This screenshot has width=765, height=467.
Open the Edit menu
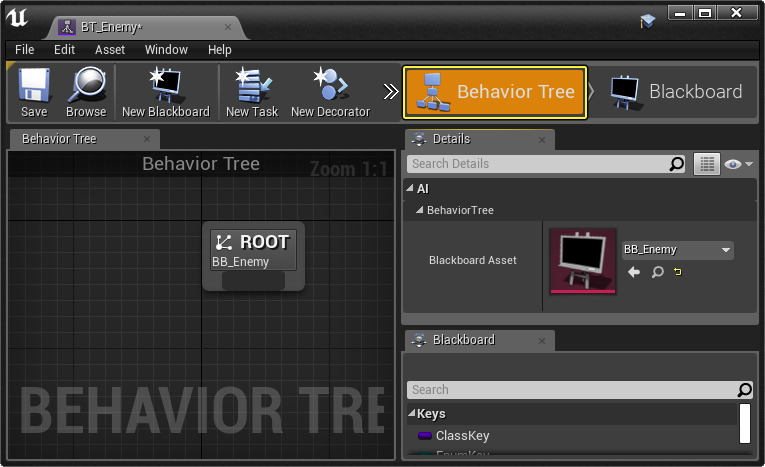pos(64,50)
